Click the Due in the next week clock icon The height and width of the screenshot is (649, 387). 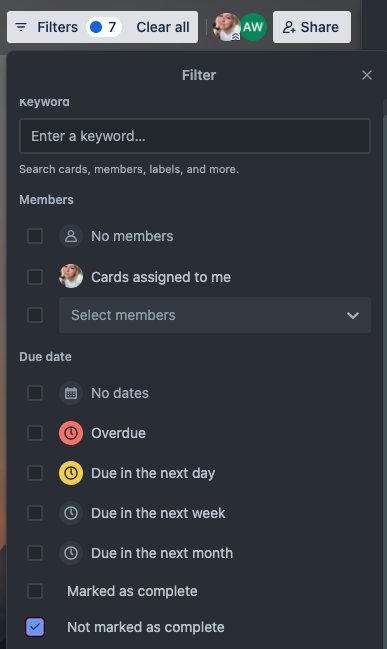pos(71,513)
